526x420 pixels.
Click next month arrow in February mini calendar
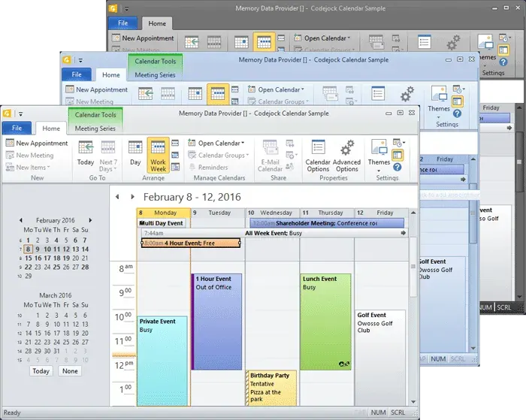(90, 220)
